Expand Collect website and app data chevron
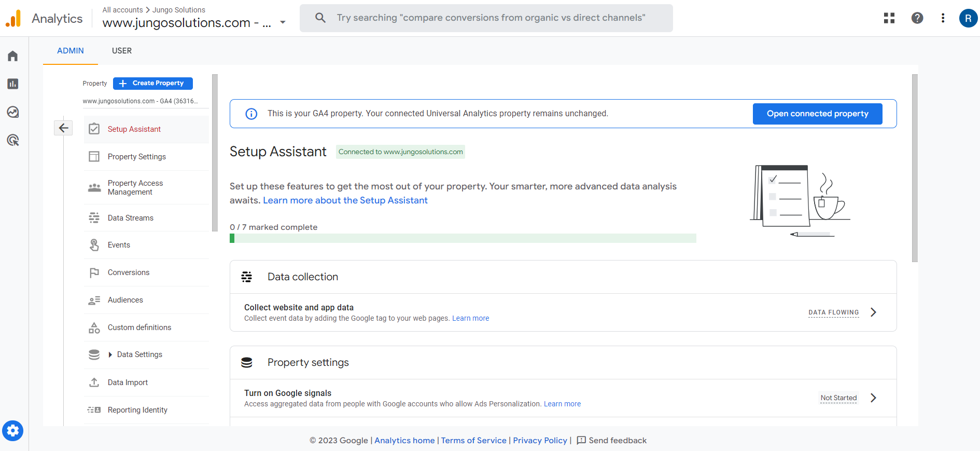This screenshot has width=980, height=451. [874, 312]
